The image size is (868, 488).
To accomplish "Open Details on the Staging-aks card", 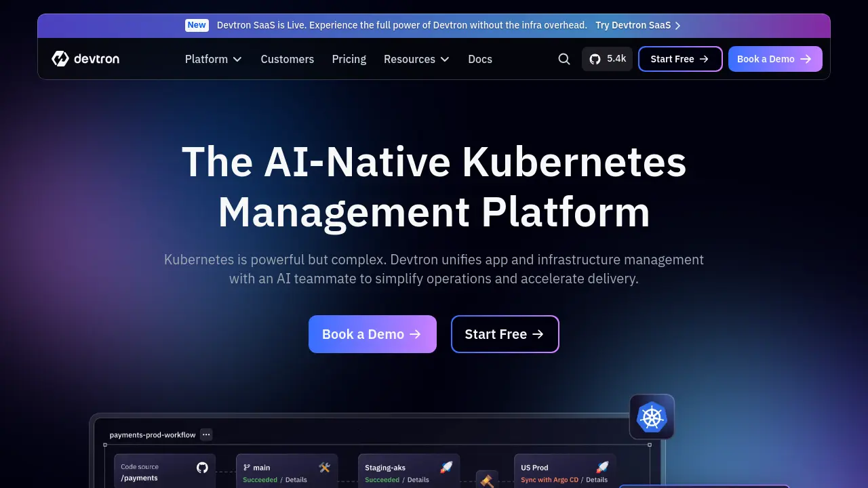I will [x=418, y=480].
